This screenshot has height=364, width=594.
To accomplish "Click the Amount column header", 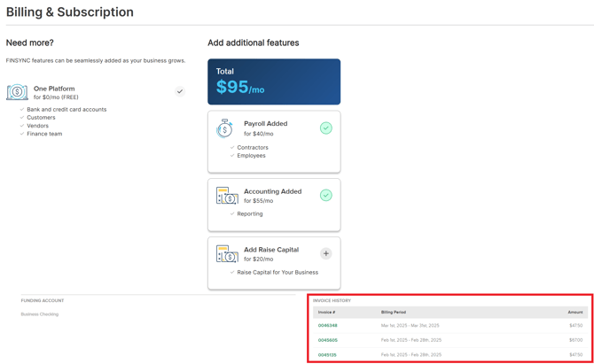I will (x=575, y=313).
